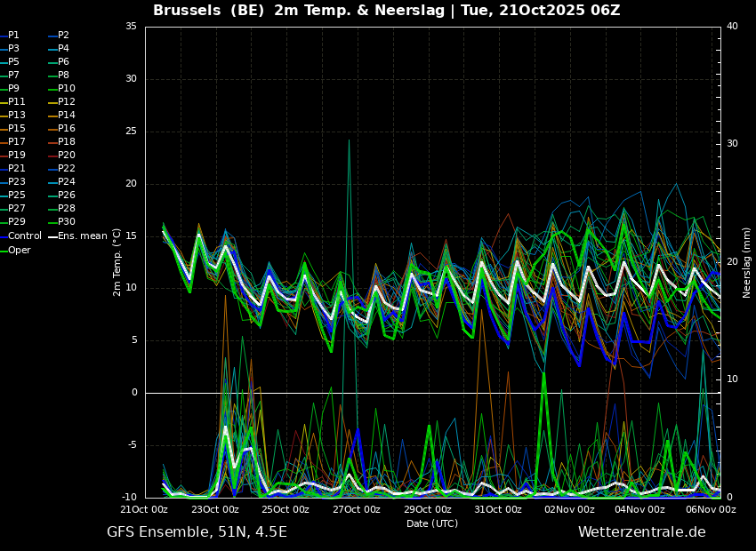Viewport: 756px width, 551px height.
Task: Click the 21Oct 00z date tick
Action: [x=144, y=510]
